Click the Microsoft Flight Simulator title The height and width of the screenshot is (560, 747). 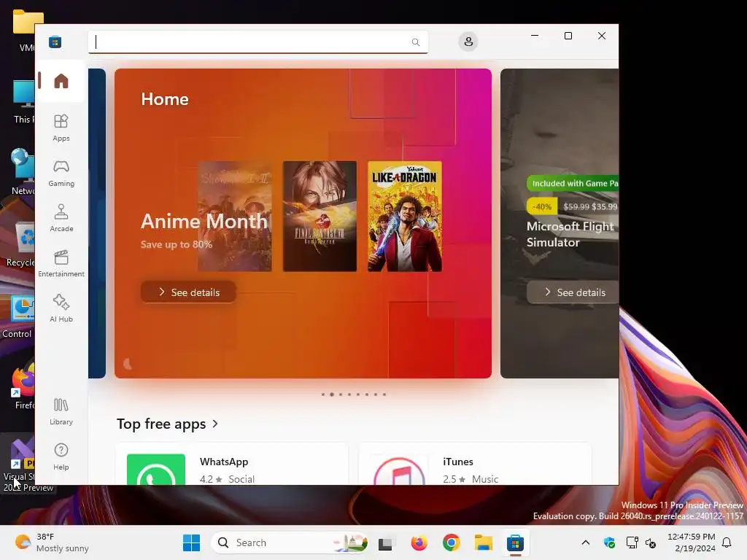(x=570, y=234)
